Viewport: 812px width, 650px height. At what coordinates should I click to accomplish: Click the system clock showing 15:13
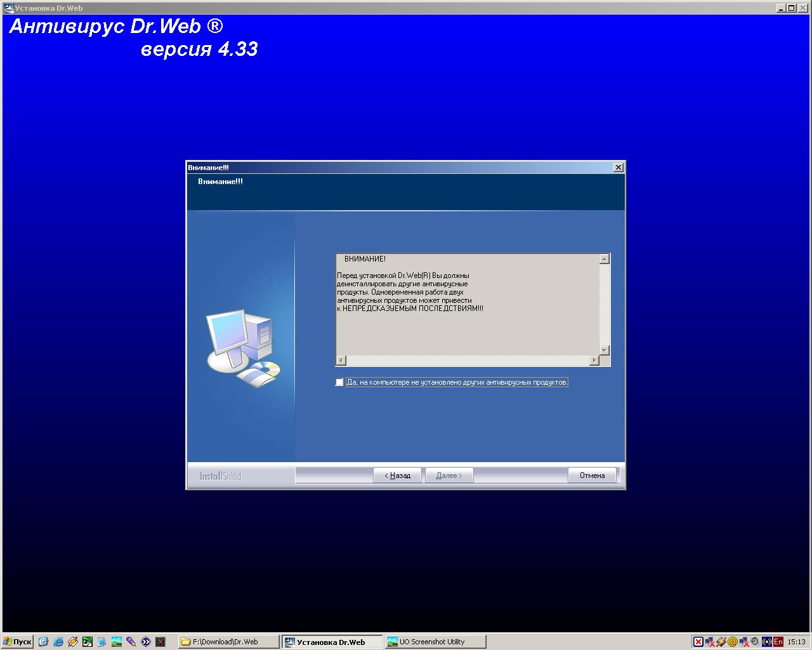click(x=796, y=642)
